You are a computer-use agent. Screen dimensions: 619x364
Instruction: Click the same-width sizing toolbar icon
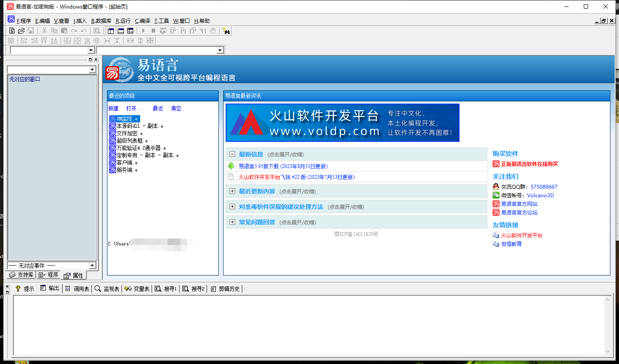click(130, 41)
